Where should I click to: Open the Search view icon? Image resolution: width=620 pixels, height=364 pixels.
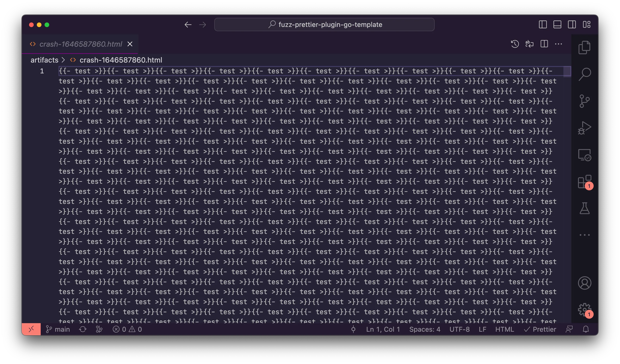coord(584,74)
